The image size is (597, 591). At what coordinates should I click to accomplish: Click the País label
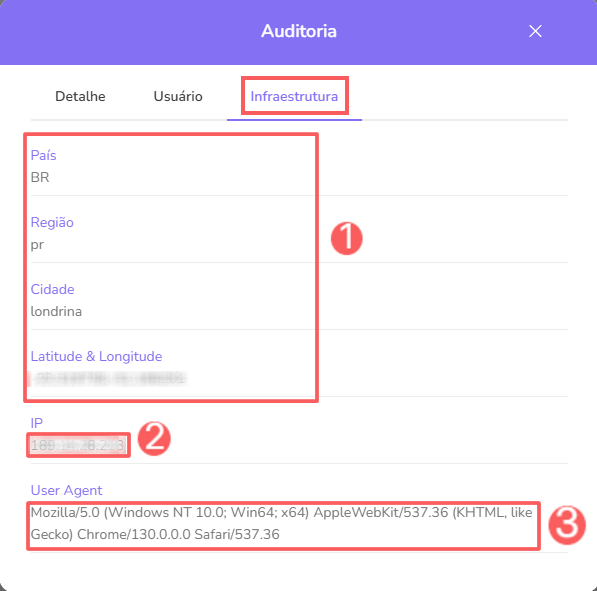point(43,155)
